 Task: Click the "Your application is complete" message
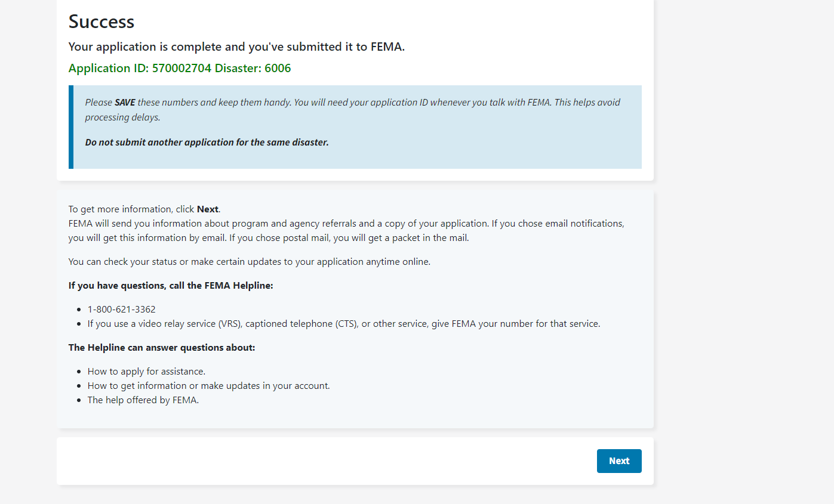[236, 47]
